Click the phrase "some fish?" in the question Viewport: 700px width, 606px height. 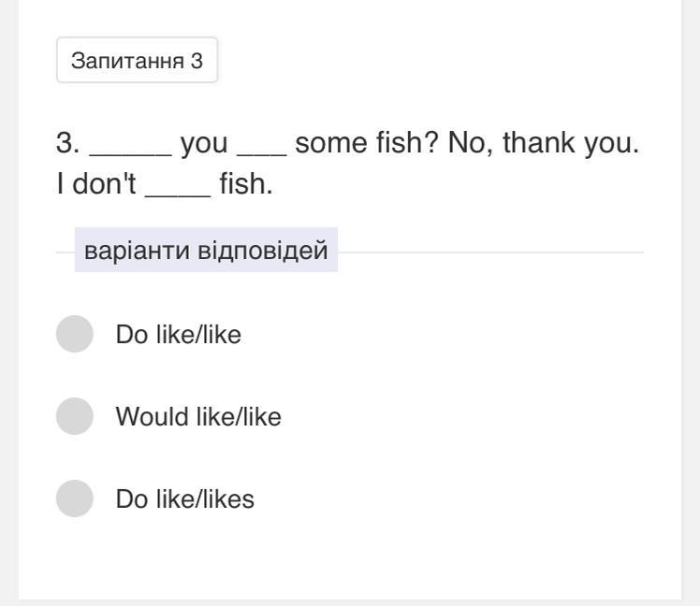click(367, 144)
